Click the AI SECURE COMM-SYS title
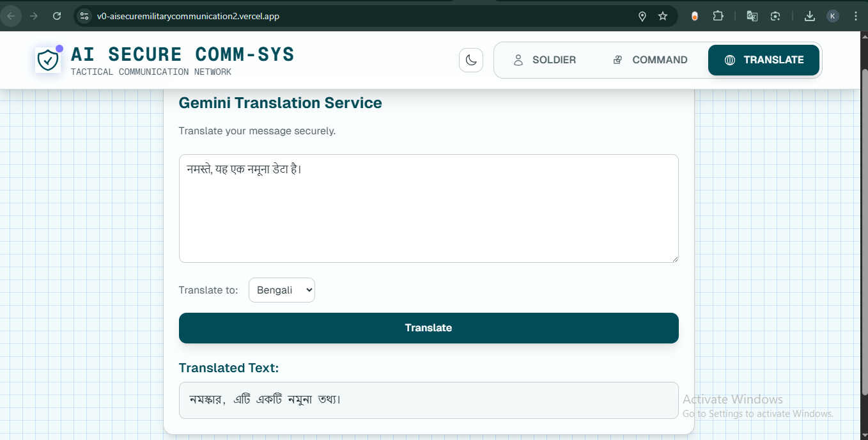Image resolution: width=868 pixels, height=440 pixels. click(x=183, y=54)
